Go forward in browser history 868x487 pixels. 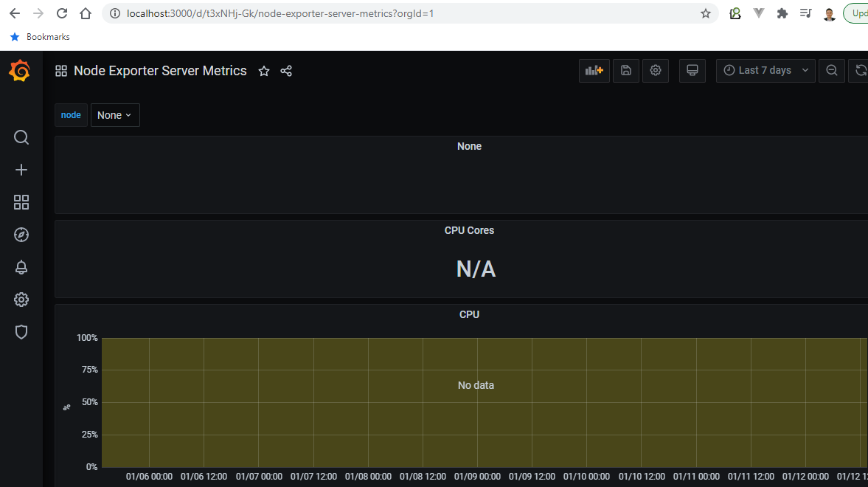click(38, 13)
